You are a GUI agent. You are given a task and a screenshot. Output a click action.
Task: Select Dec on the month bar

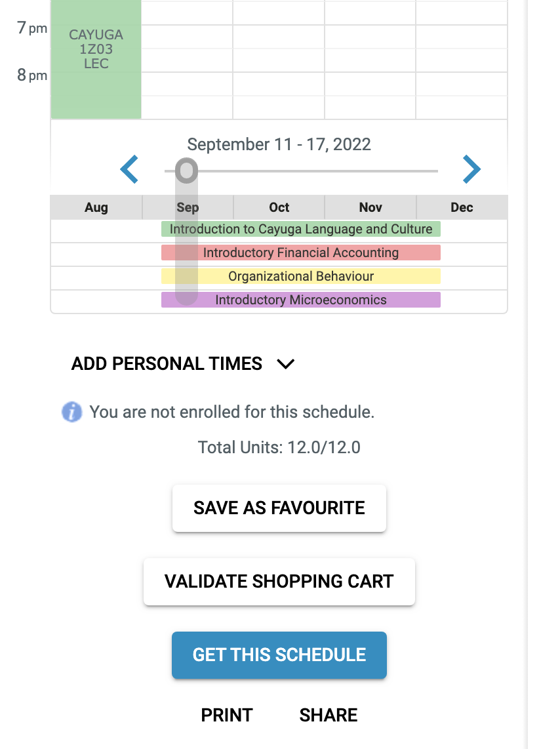tap(462, 207)
